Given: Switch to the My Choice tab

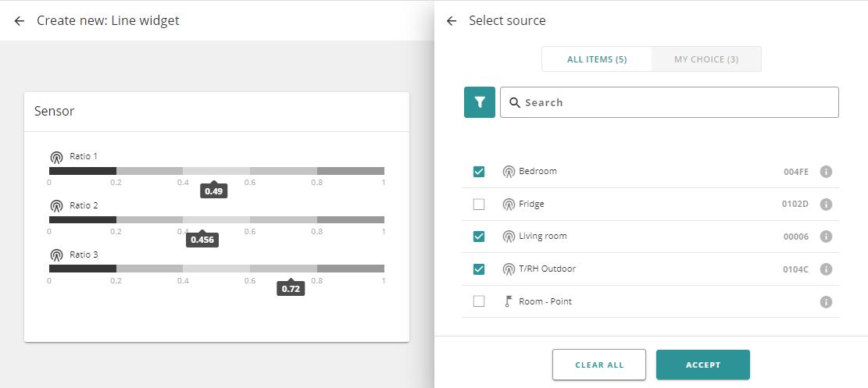Looking at the screenshot, I should tap(706, 59).
